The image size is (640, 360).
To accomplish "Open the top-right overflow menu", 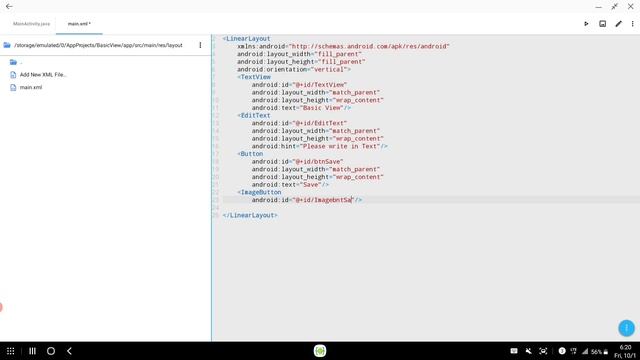I will (x=633, y=24).
